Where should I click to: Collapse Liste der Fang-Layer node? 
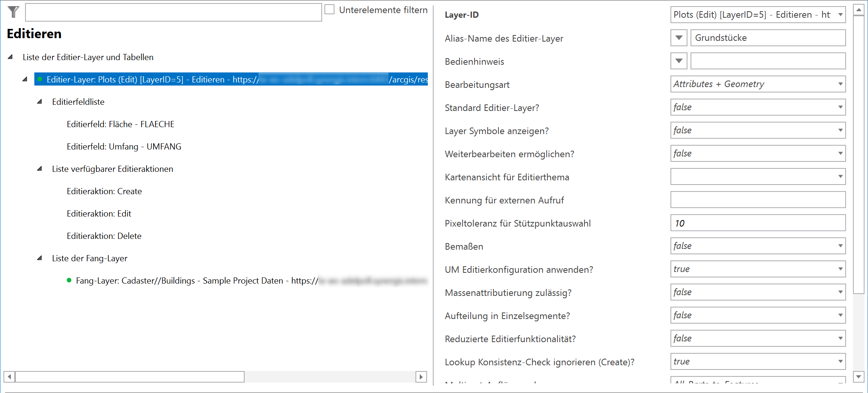[39, 258]
